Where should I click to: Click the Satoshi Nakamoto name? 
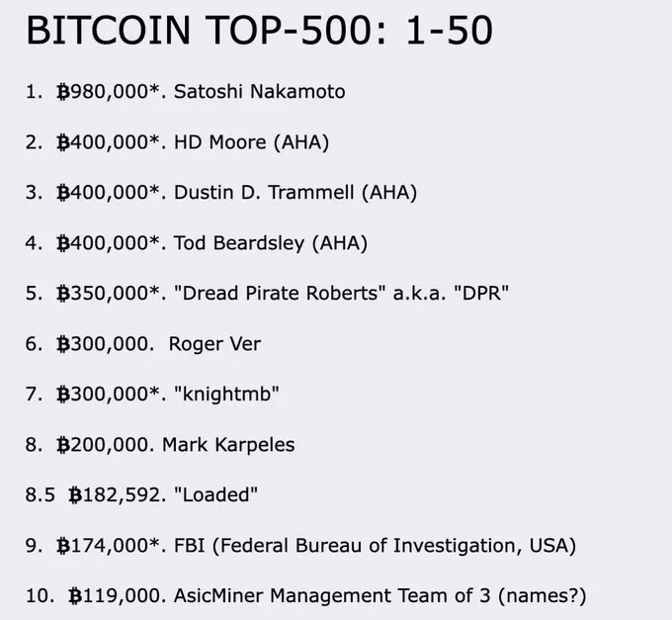tap(260, 92)
